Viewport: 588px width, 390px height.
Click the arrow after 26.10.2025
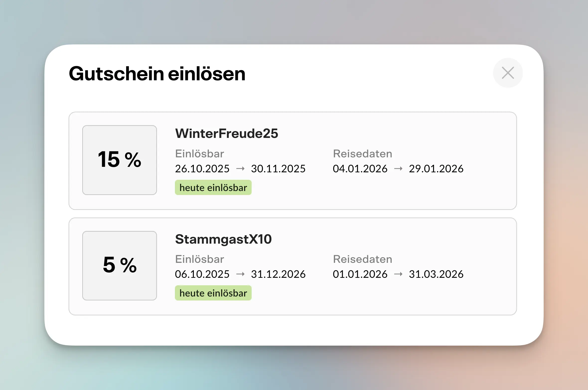(240, 169)
